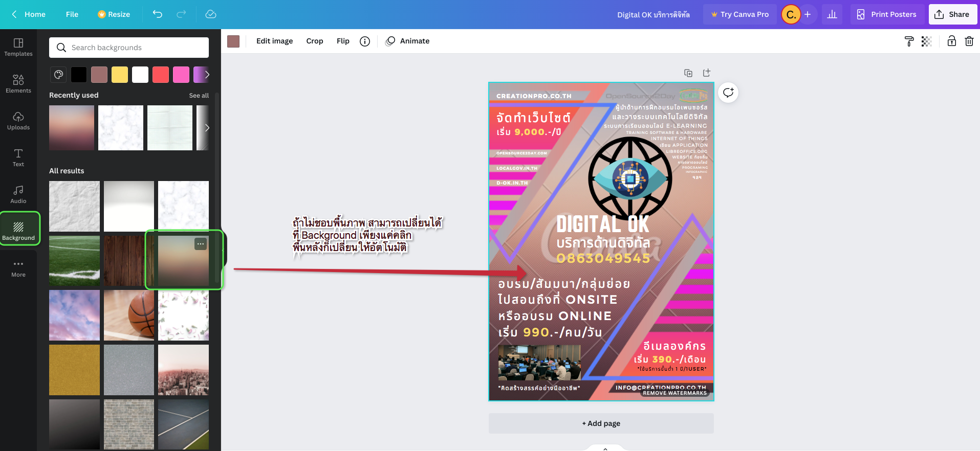Open the insights bar chart icon
Image resolution: width=980 pixels, height=451 pixels.
point(832,14)
